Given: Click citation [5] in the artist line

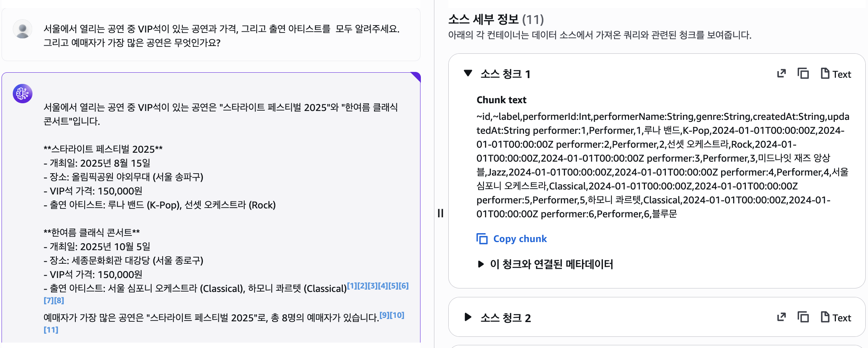Looking at the screenshot, I should tap(394, 286).
